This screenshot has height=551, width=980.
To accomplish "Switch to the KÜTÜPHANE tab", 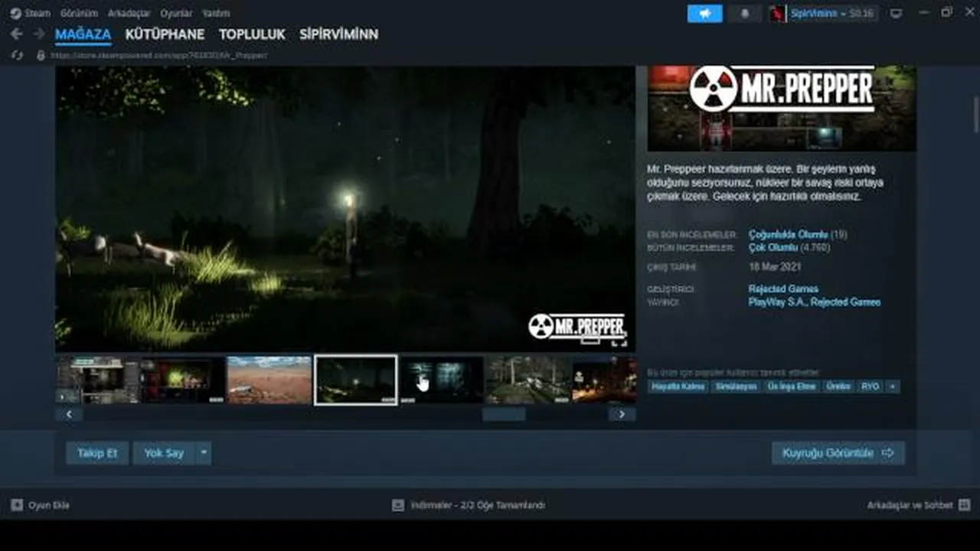I will [x=165, y=34].
